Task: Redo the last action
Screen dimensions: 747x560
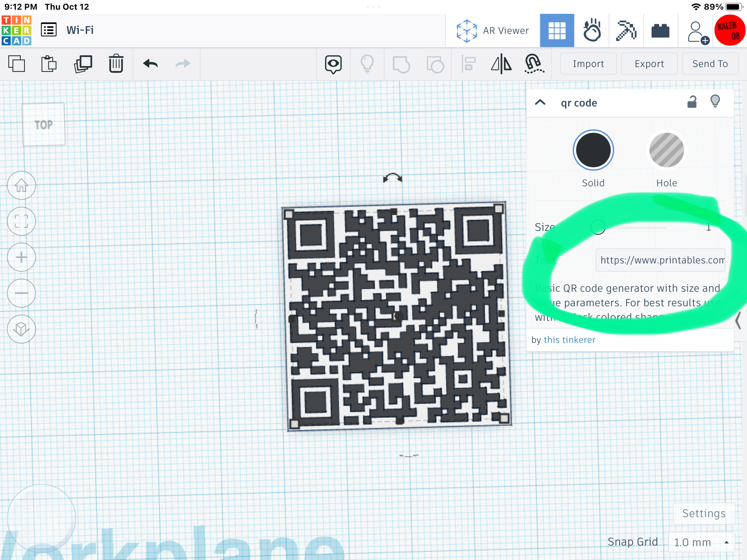Action: [x=183, y=64]
